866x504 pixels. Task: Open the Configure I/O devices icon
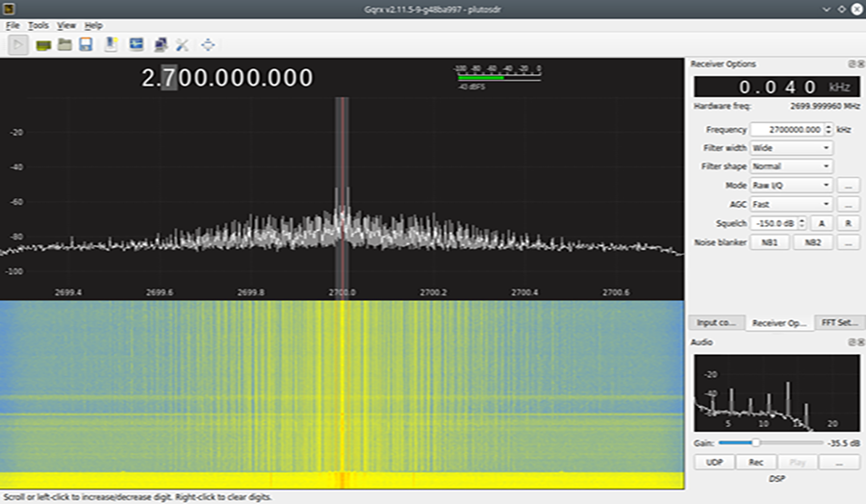[43, 44]
